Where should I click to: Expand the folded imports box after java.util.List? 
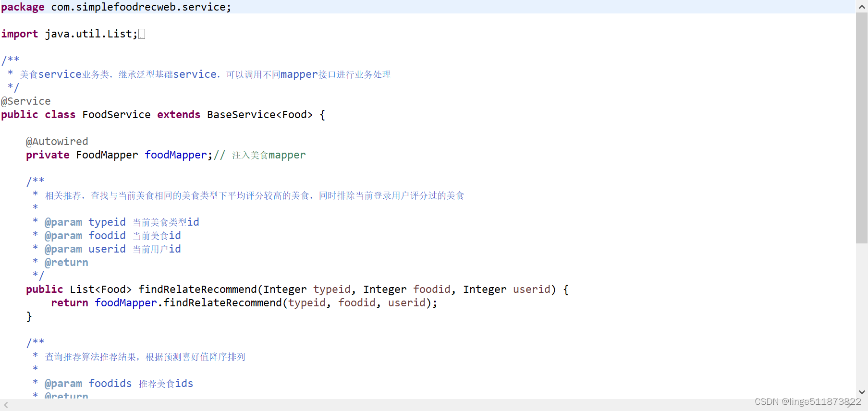click(142, 34)
